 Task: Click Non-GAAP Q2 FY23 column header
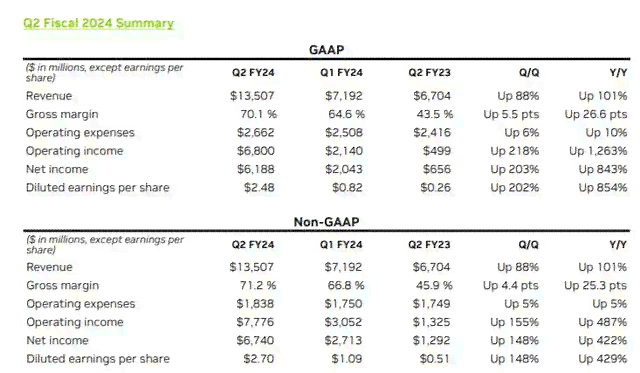pos(429,244)
